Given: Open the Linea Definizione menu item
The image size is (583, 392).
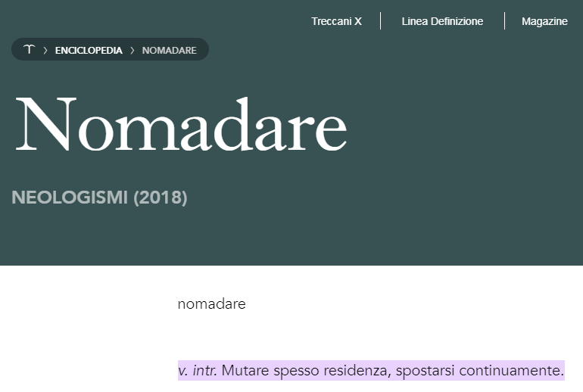Looking at the screenshot, I should tap(442, 21).
